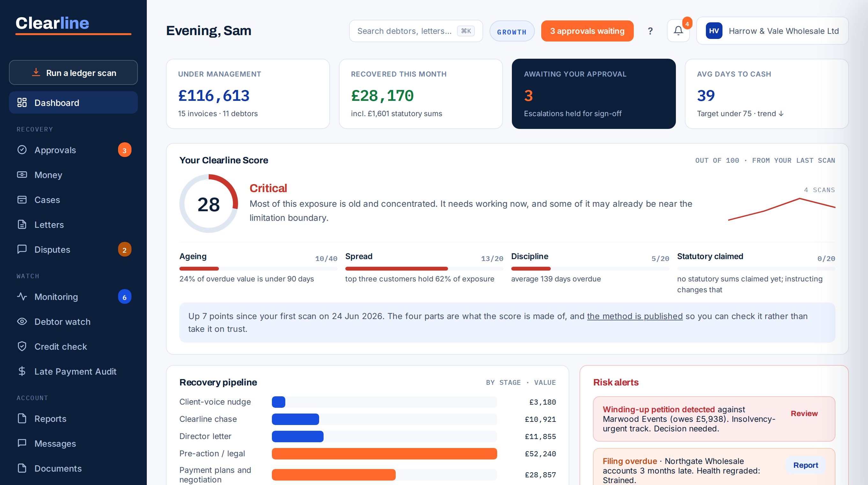This screenshot has height=485, width=868.
Task: Review the Marwood Events winding-up alert
Action: (804, 413)
